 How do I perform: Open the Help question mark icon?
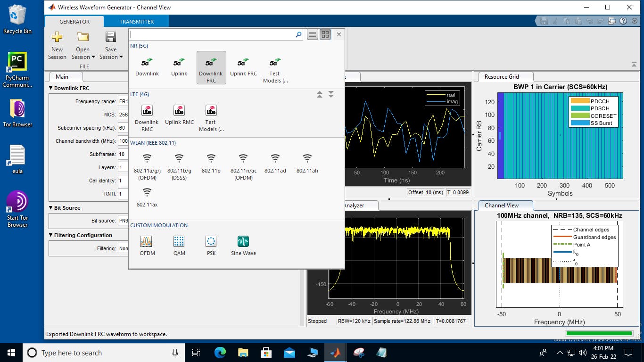pyautogui.click(x=623, y=21)
